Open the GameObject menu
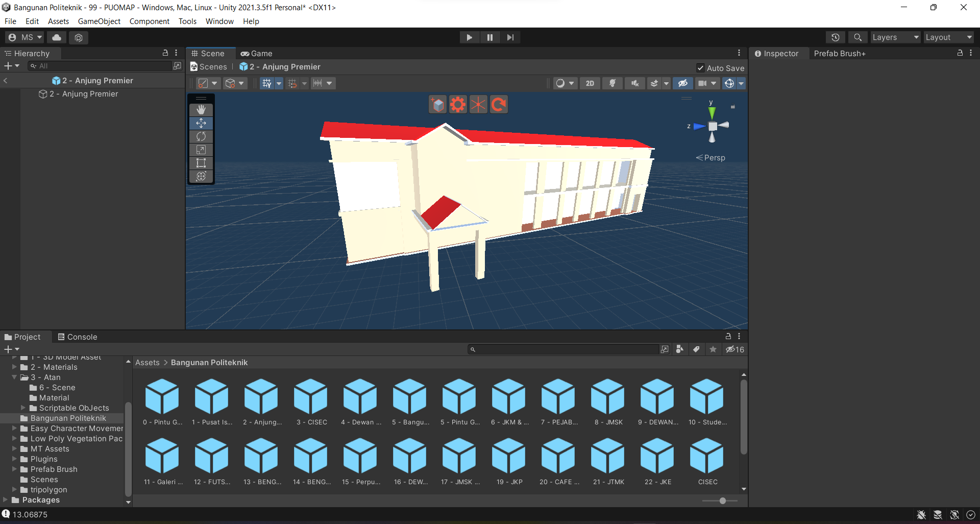This screenshot has height=524, width=980. click(x=99, y=21)
